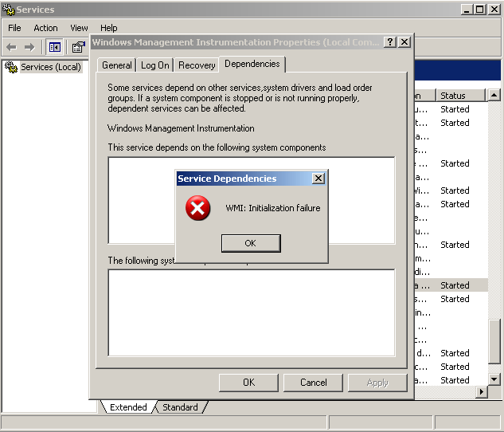504x432 pixels.
Task: Select Services (Local) tree node
Action: point(51,67)
